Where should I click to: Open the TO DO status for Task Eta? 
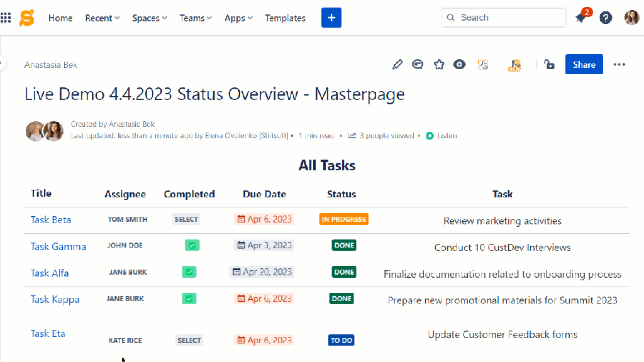341,340
